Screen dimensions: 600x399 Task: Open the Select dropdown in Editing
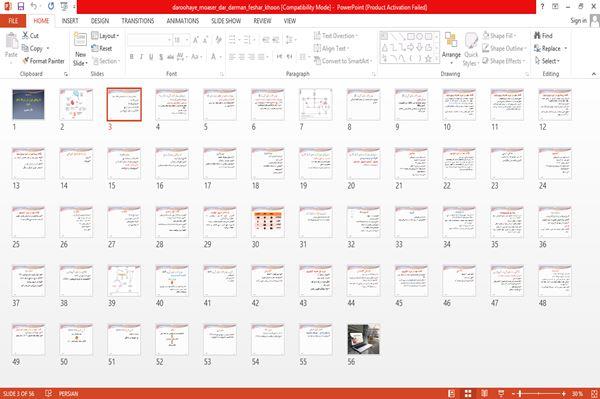(548, 61)
